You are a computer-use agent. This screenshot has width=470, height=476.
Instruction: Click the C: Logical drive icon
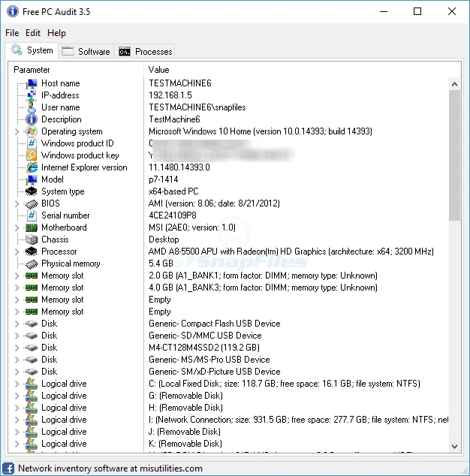pyautogui.click(x=32, y=384)
